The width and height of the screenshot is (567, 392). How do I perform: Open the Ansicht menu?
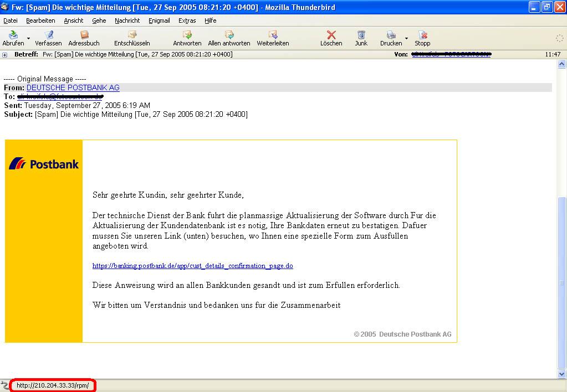click(73, 20)
